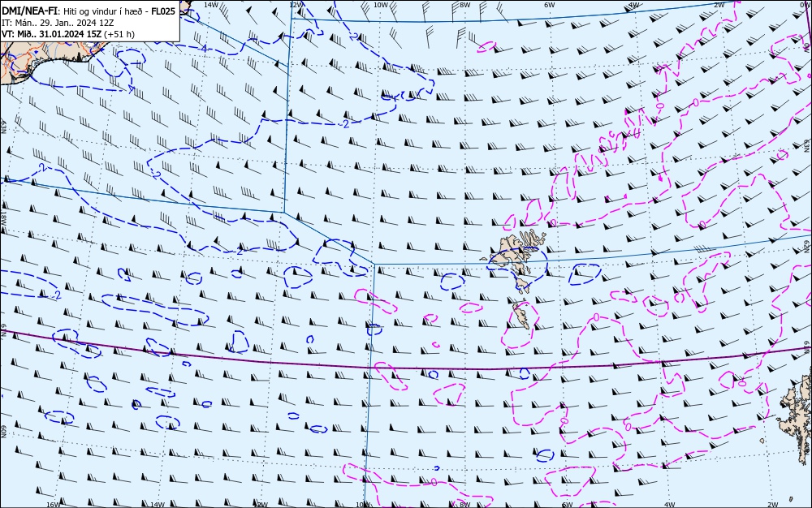This screenshot has height=508, width=812.
Task: Click the 16W longitude label on bottom edge
Action: tap(54, 505)
